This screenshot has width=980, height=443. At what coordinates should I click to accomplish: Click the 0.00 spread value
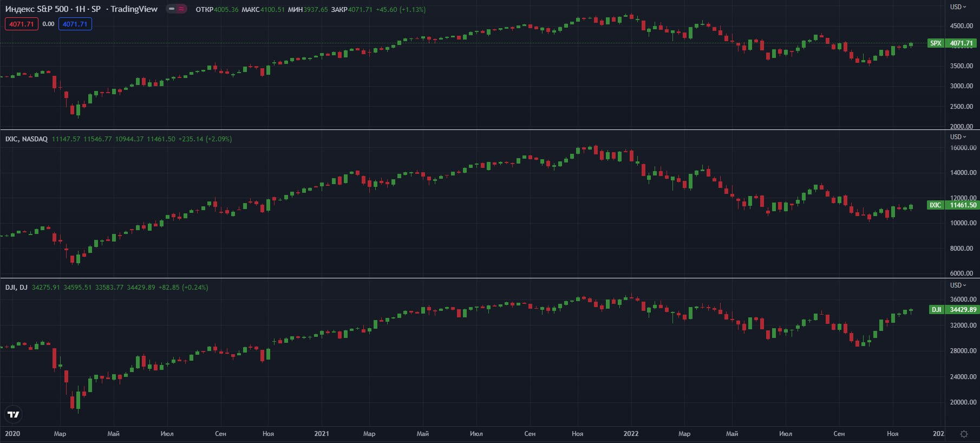click(x=48, y=24)
